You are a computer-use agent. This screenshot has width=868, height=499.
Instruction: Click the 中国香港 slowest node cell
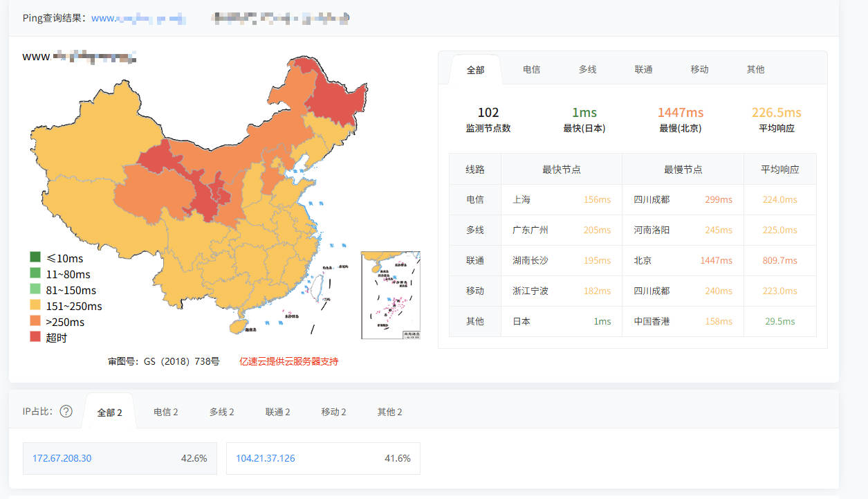point(652,321)
